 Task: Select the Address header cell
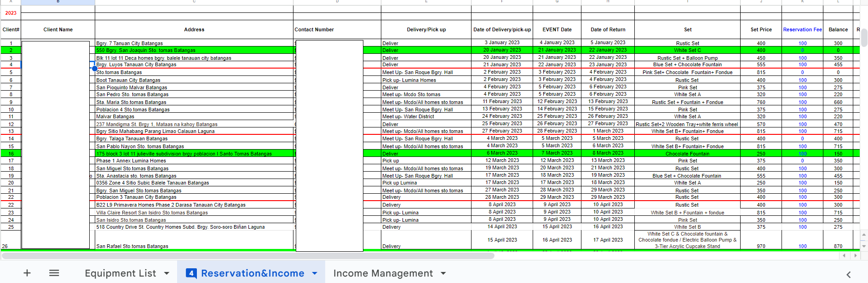point(194,29)
